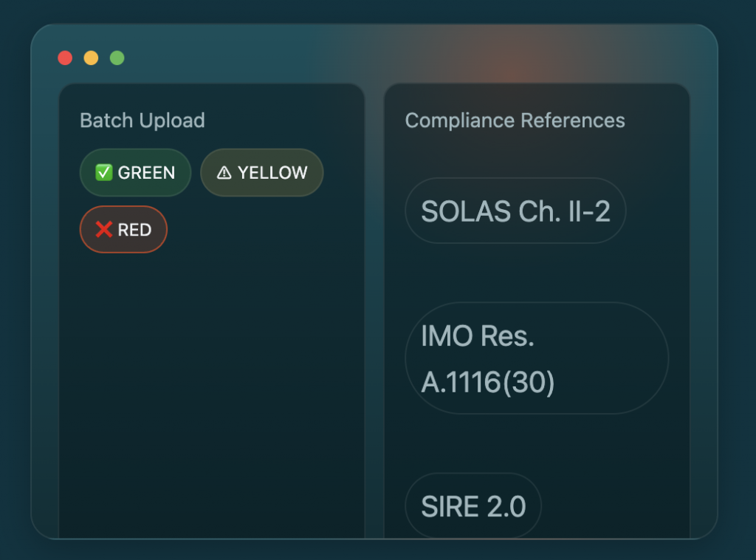Click the gap between SOLAS and IMO pills
This screenshot has width=756, height=560.
pyautogui.click(x=536, y=273)
